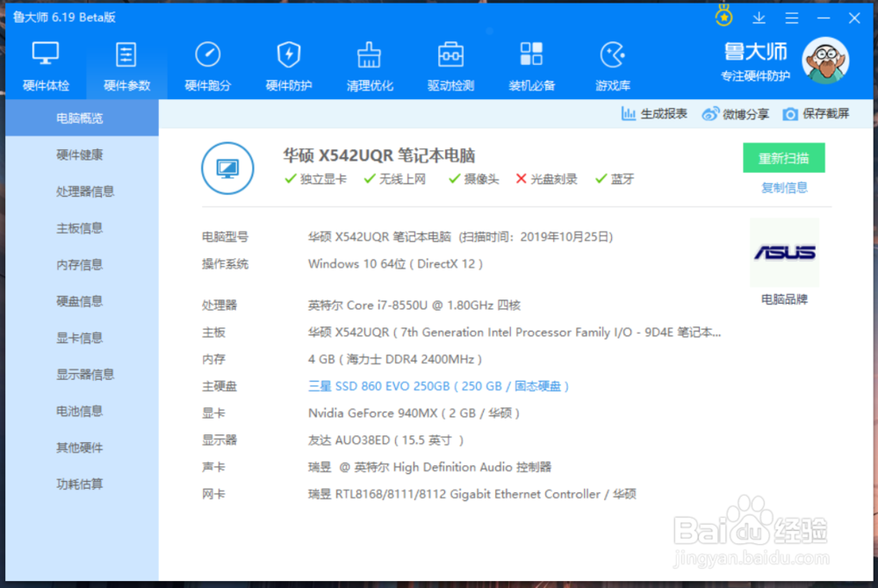This screenshot has width=878, height=588.
Task: Select 其他硬件 in the sidebar
Action: (82, 448)
